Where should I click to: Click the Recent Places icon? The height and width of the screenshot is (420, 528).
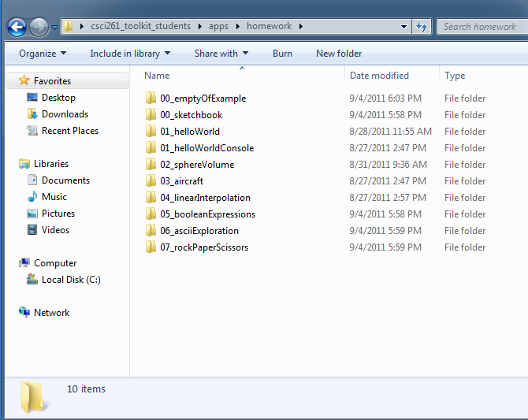pos(32,130)
